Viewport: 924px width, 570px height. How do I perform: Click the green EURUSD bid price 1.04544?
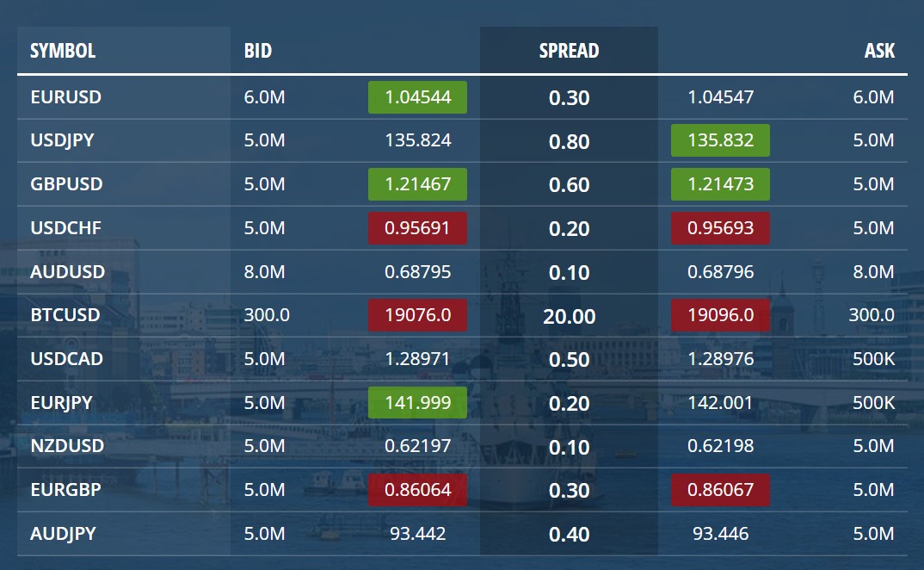tap(417, 97)
